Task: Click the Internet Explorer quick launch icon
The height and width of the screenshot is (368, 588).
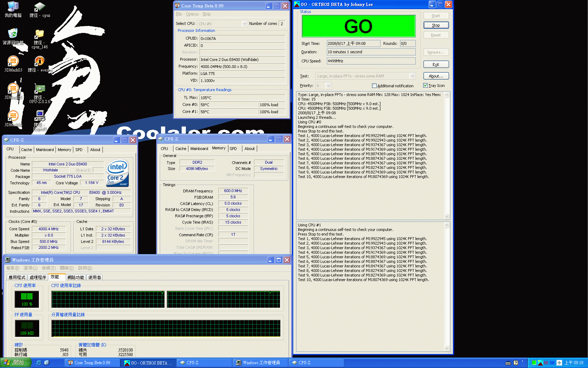Action: tap(38, 363)
